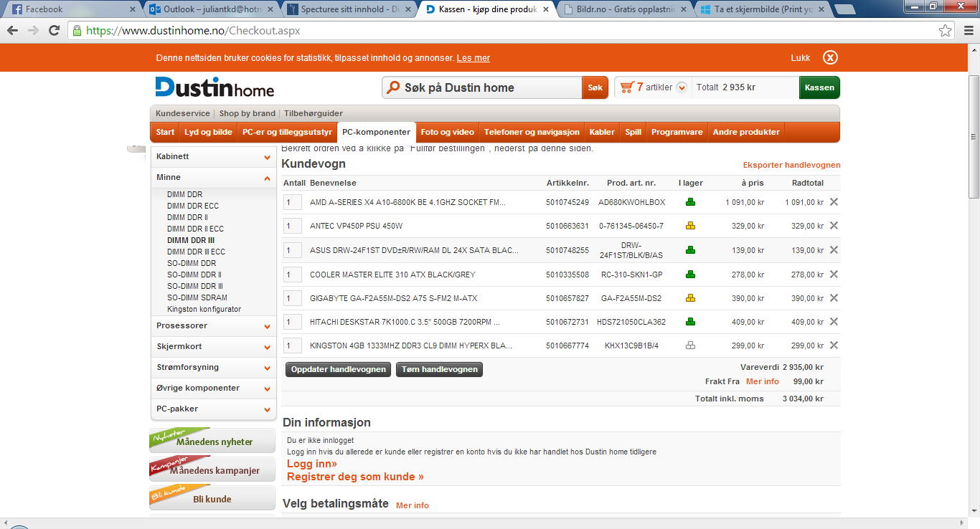Image resolution: width=980 pixels, height=529 pixels.
Task: Click Mer info link next to Frakt
Action: click(763, 381)
